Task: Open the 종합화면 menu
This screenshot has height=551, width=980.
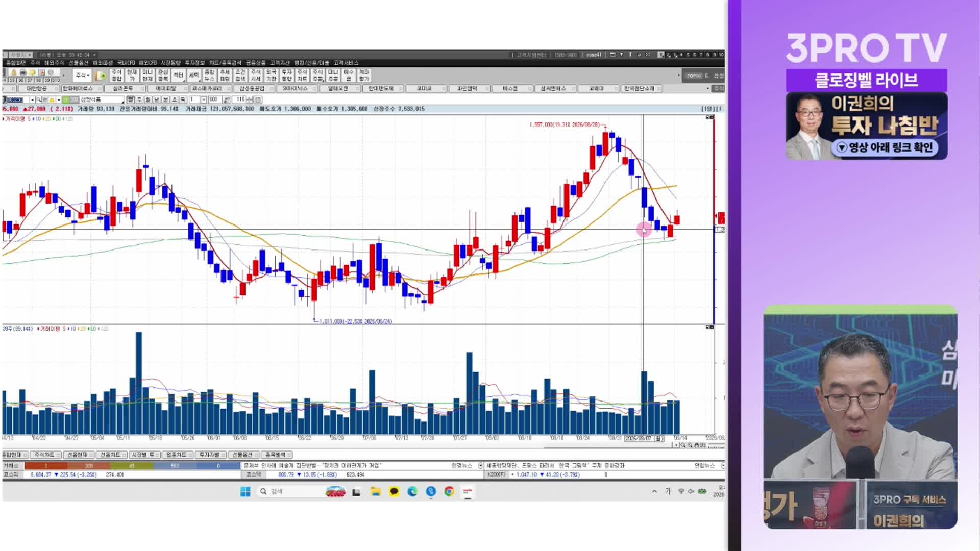Action: coord(16,63)
